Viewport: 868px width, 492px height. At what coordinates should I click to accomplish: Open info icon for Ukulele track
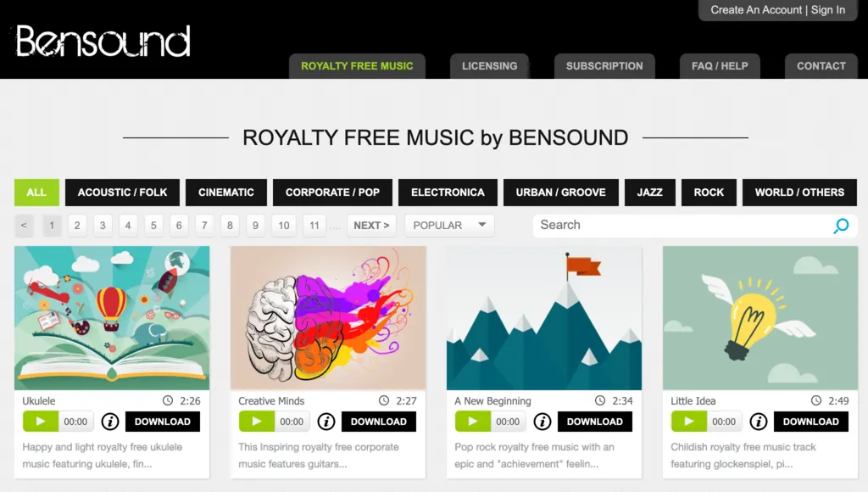110,422
